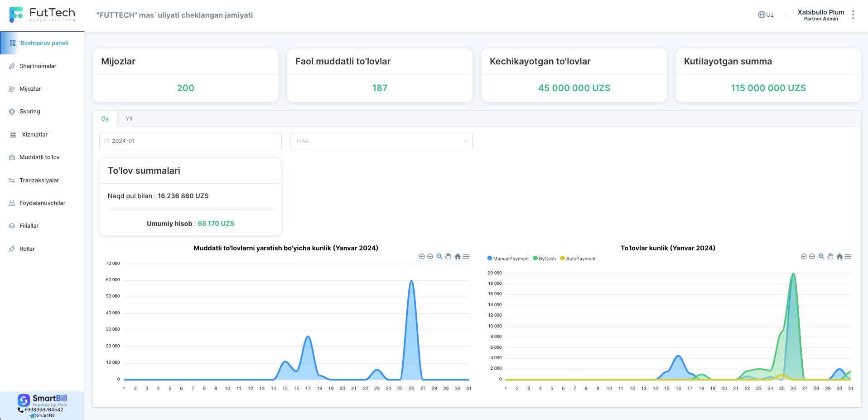Click the Mijozlar card value 200

tap(185, 88)
